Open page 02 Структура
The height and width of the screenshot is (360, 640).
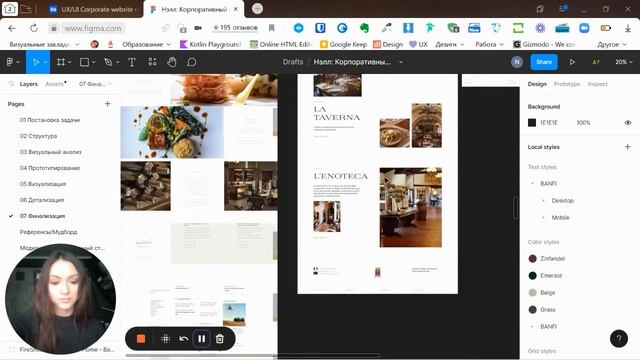38,136
